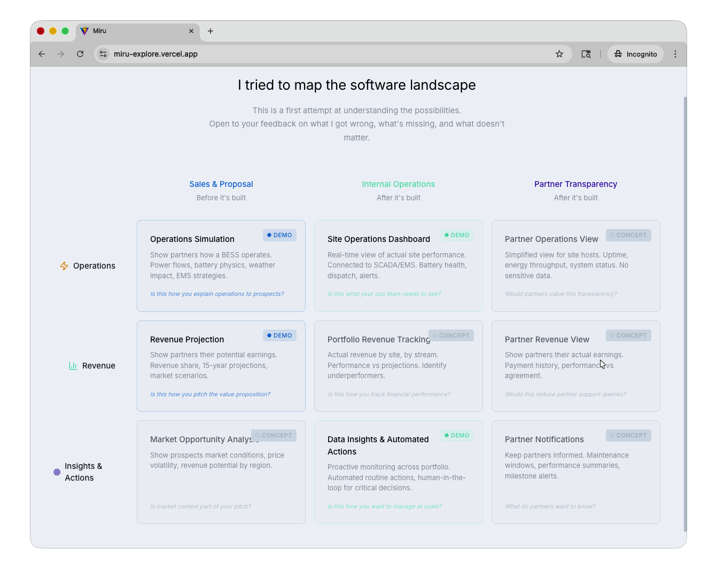Open a new browser tab

click(211, 31)
